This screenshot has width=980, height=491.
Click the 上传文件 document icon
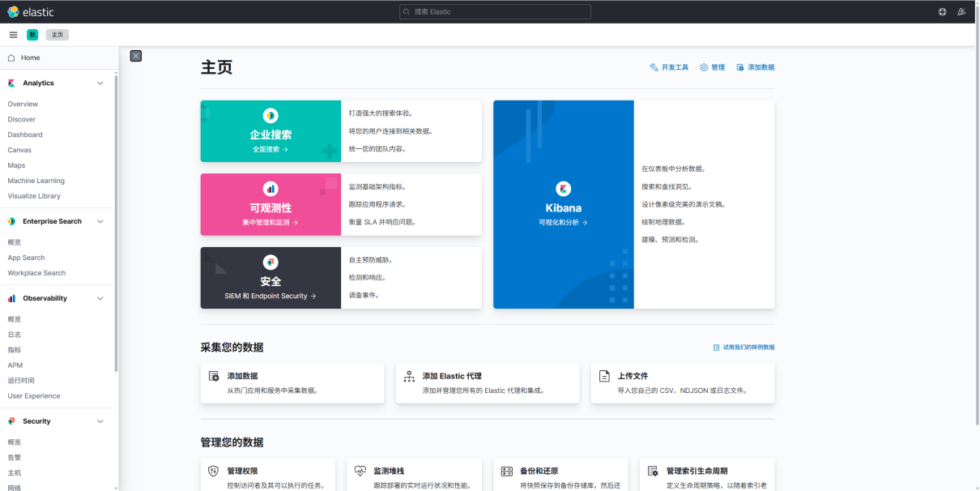(x=604, y=376)
